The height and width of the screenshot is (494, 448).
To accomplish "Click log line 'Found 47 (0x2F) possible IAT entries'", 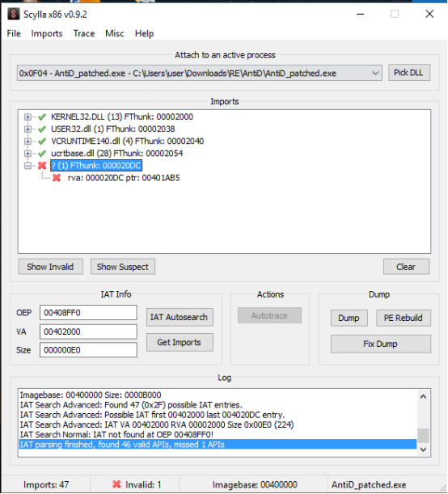I will coord(131,405).
